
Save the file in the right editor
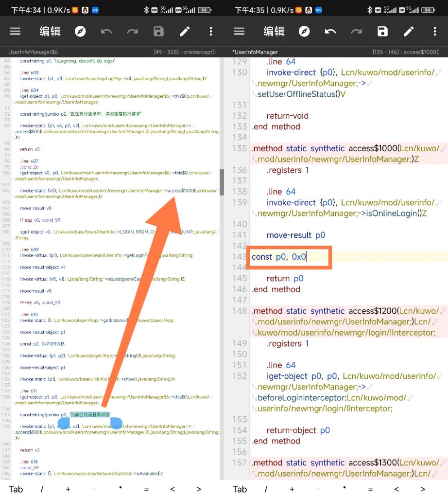[383, 32]
